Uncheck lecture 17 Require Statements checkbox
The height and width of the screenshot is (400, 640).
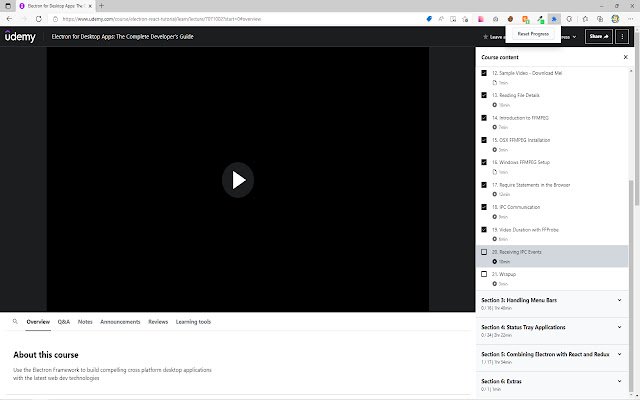[484, 185]
